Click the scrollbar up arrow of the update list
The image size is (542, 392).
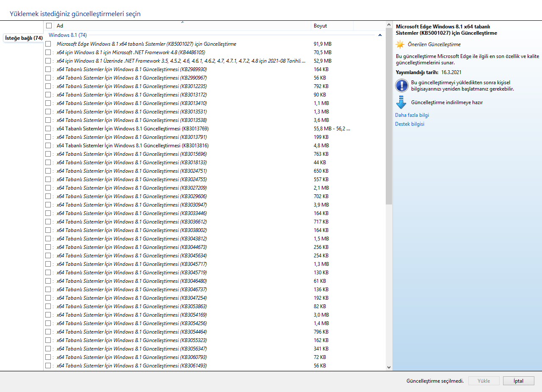389,24
